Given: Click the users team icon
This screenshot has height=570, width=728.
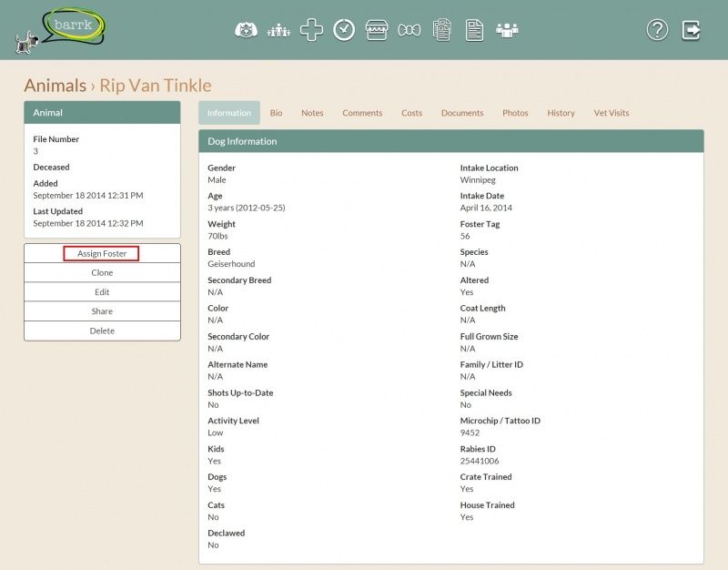Looking at the screenshot, I should coord(507,31).
